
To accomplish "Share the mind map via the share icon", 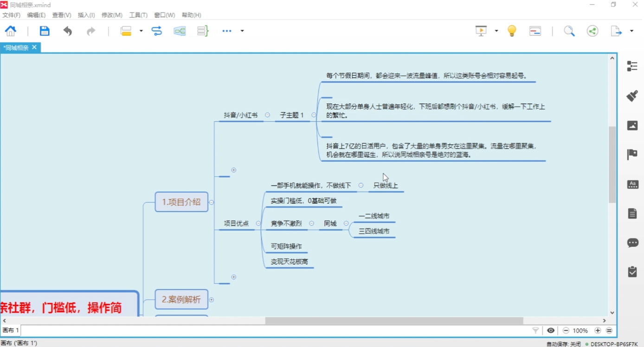I will click(x=592, y=31).
